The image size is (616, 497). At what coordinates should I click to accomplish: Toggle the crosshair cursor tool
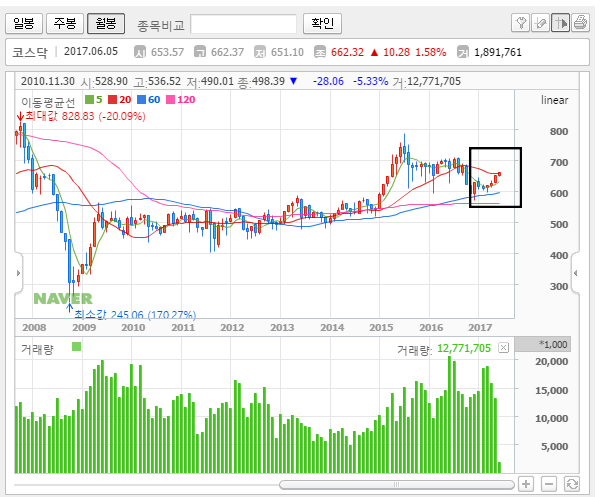click(561, 23)
